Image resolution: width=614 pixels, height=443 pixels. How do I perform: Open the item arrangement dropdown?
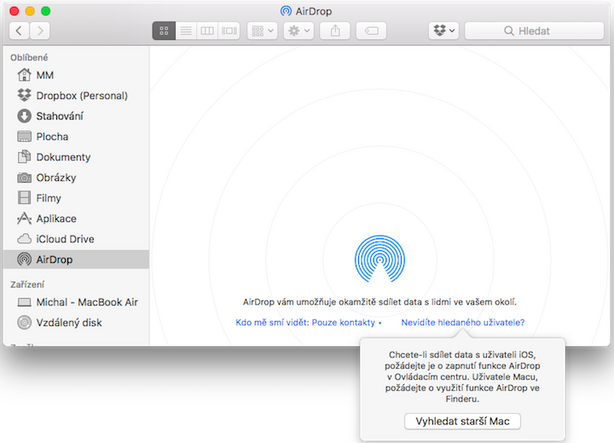coord(262,31)
